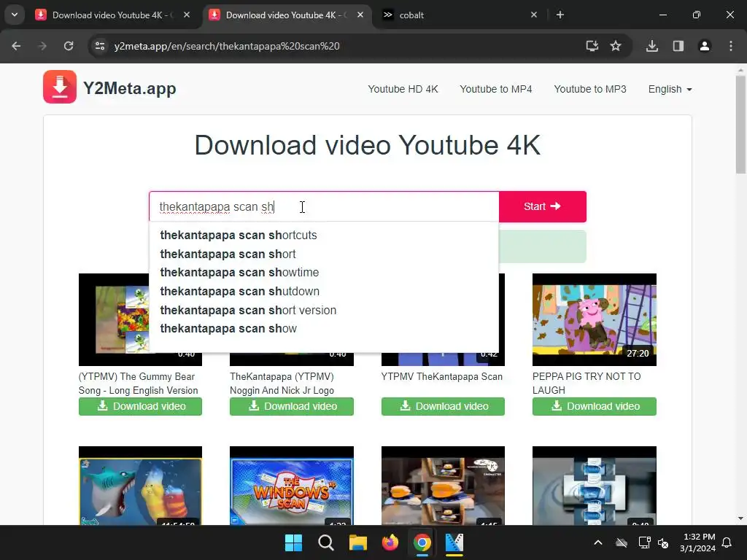This screenshot has height=560, width=747.
Task: Click the OneDrive cloud tray icon
Action: tap(622, 542)
